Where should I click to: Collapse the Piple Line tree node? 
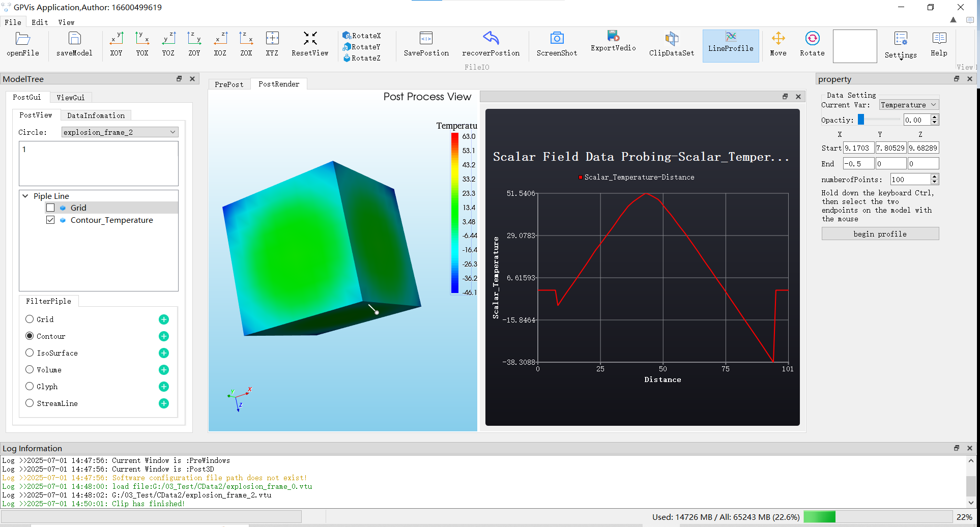click(25, 196)
